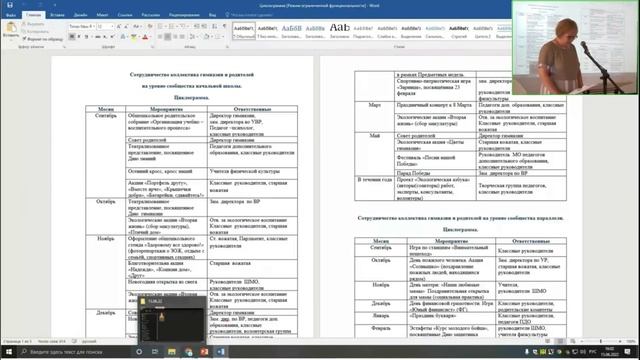Toggle Italic formatting
Viewport: 640px width, 360px height.
[79, 37]
